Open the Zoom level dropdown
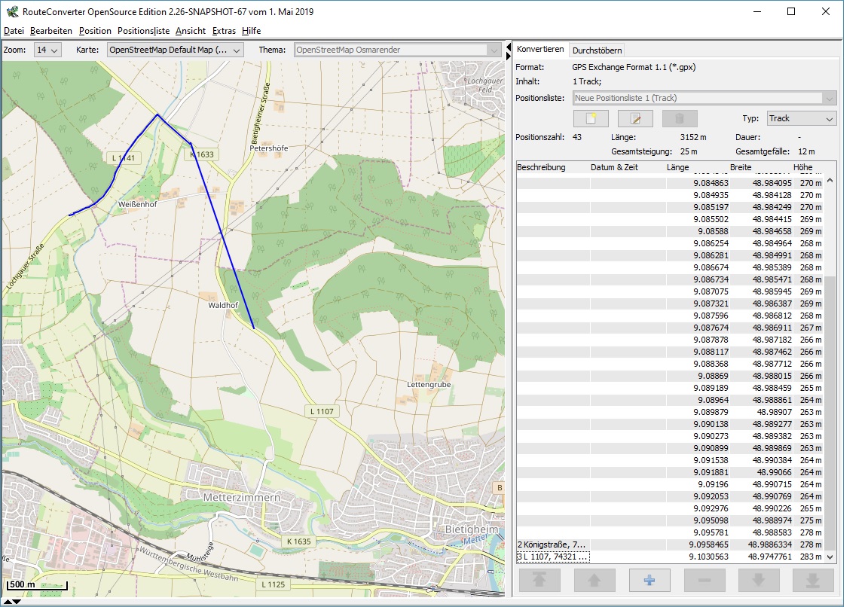Viewport: 868px width, 607px height. tap(47, 50)
